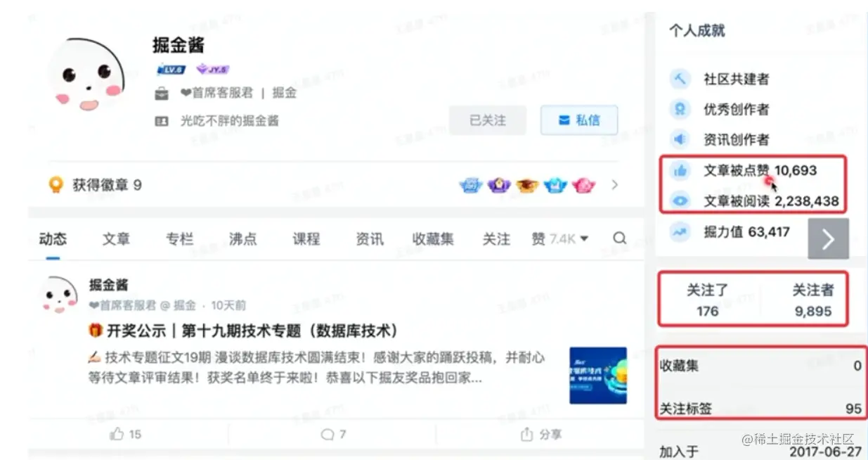Viewport: 868px width, 460px height.
Task: Switch to the 文章 tab
Action: click(x=116, y=239)
